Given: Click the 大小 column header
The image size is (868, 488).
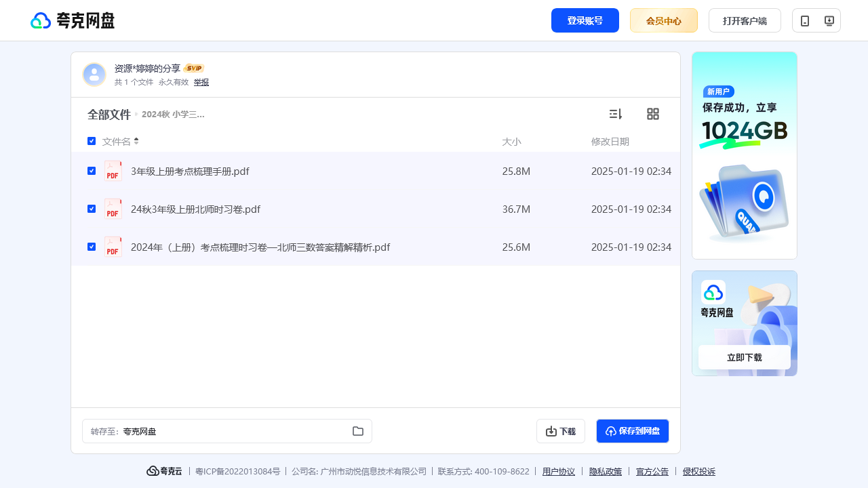Looking at the screenshot, I should point(511,142).
